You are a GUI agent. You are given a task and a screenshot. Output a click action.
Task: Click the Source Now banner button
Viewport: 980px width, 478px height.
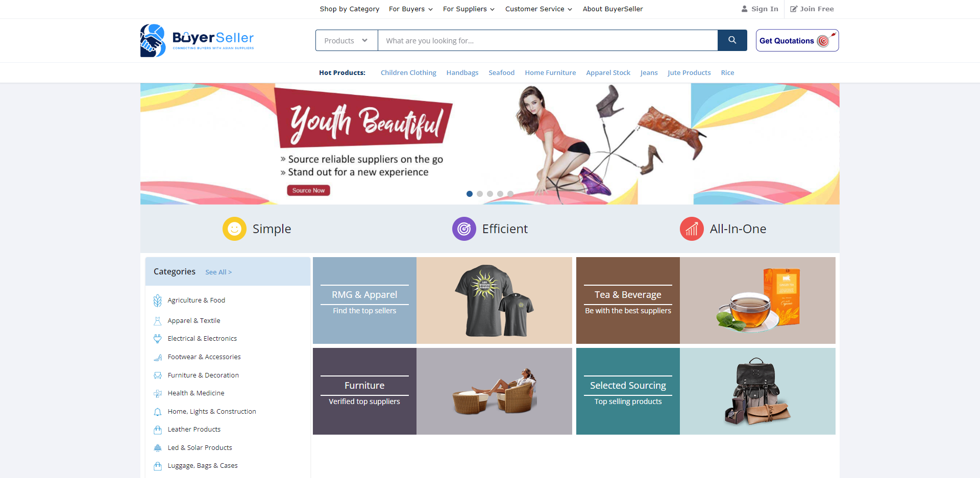308,190
